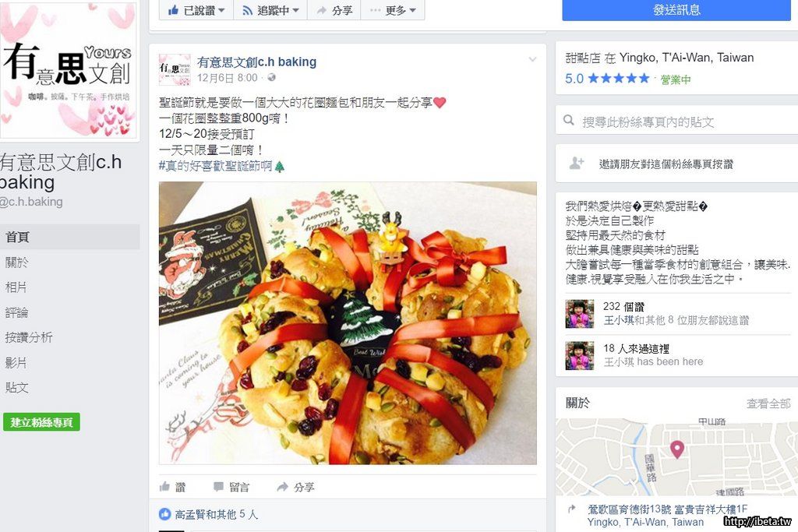Viewport: 798px width, 532px height.
Task: Select 相片 in the left sidebar
Action: 16,287
